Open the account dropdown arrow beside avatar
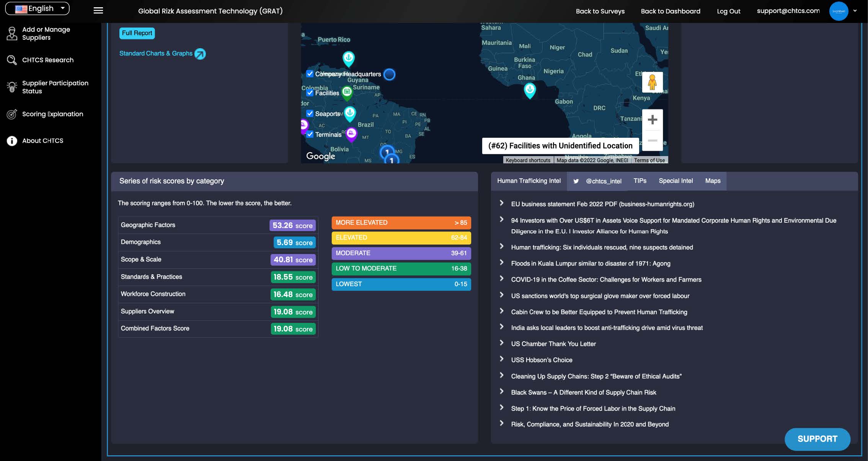868x461 pixels. 855,11
